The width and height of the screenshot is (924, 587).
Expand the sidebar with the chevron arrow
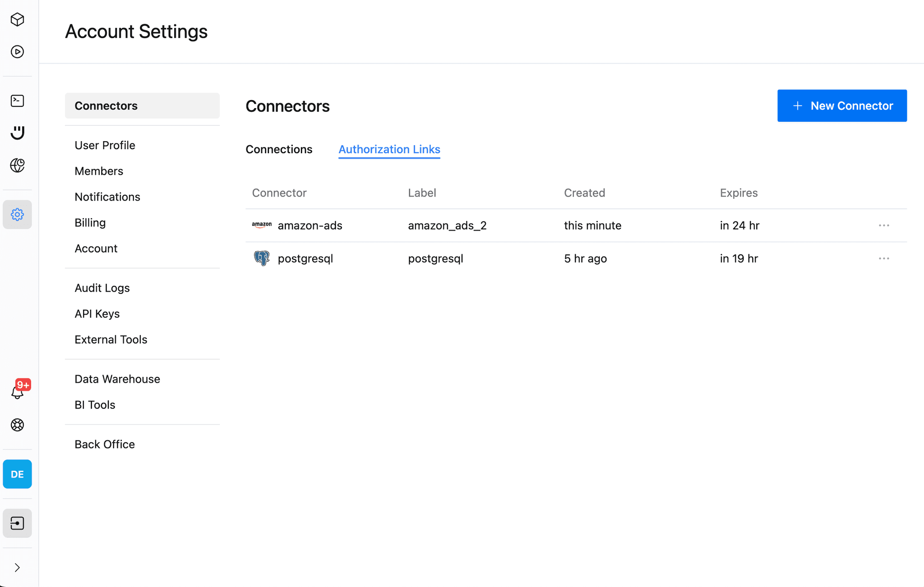[17, 567]
